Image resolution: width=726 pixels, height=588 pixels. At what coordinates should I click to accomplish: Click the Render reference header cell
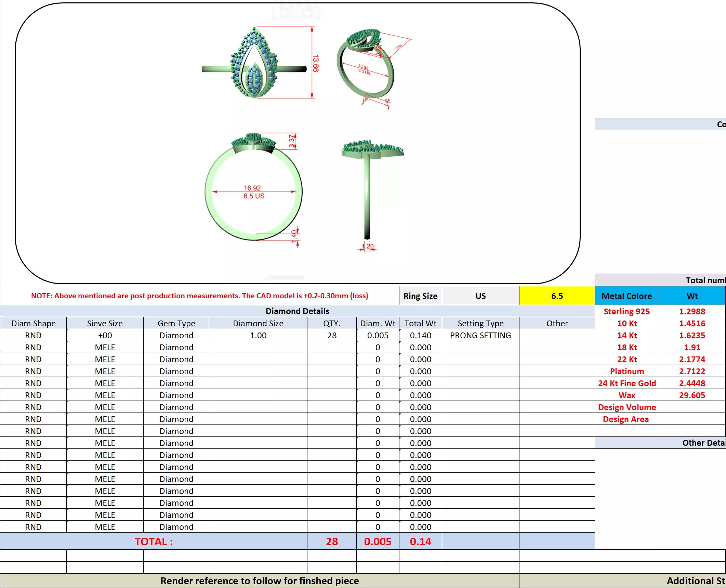[259, 580]
